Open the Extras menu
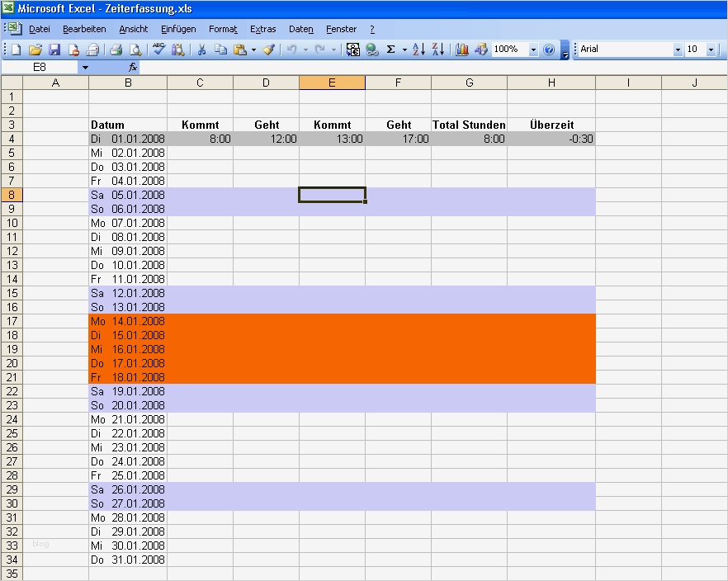The image size is (728, 581). pos(262,29)
